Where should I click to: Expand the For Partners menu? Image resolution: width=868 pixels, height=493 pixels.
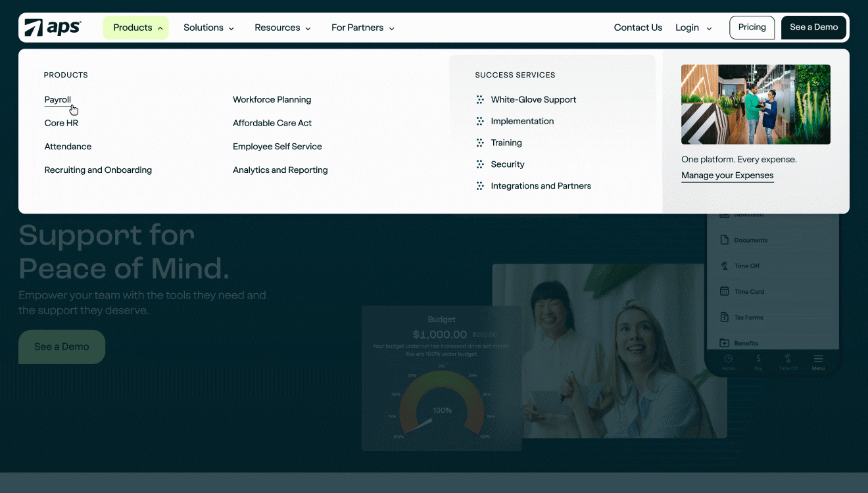click(362, 28)
